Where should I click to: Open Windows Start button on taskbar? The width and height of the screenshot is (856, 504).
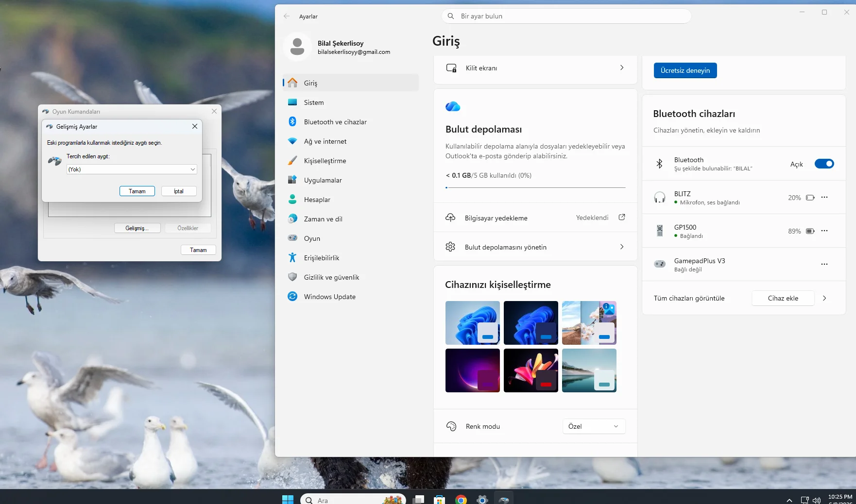click(288, 499)
